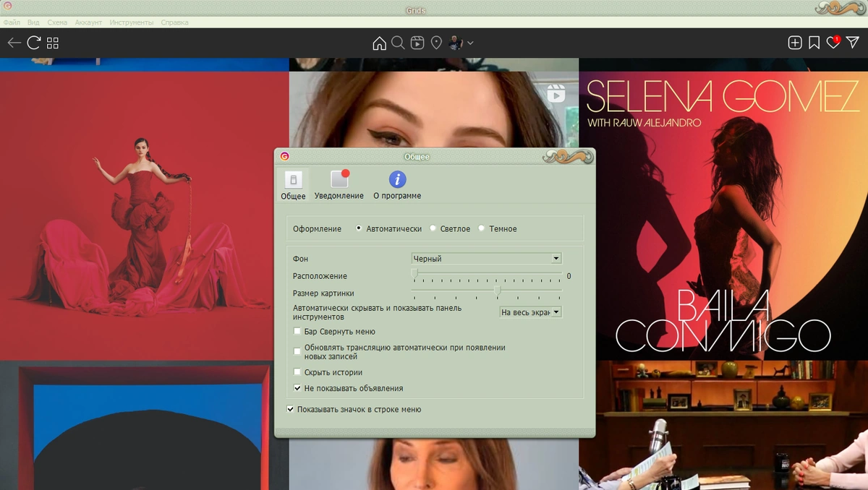Switch to the О программе tab
Viewport: 868px width, 490px height.
click(x=397, y=185)
